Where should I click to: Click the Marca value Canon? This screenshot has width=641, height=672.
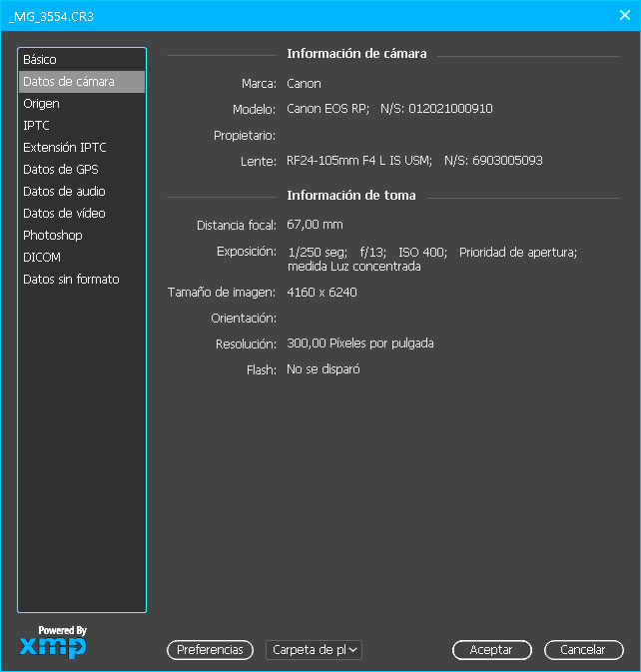click(304, 84)
